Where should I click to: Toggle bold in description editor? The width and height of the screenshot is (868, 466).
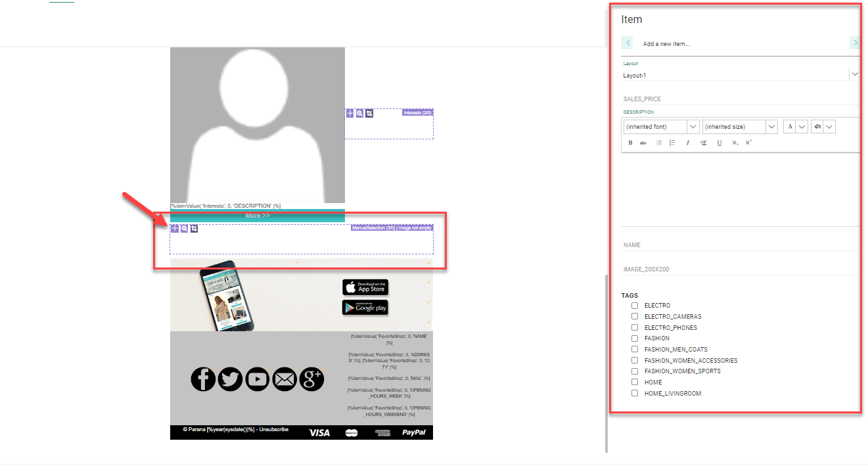click(630, 143)
